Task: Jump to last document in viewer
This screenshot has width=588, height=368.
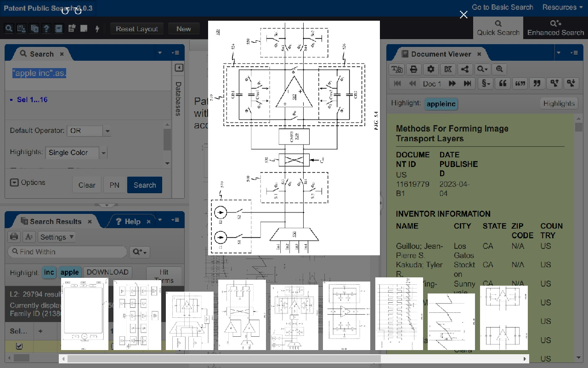Action: [x=467, y=84]
